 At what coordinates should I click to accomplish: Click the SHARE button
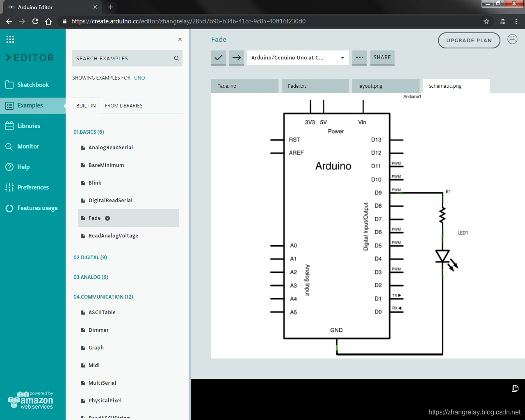[382, 57]
